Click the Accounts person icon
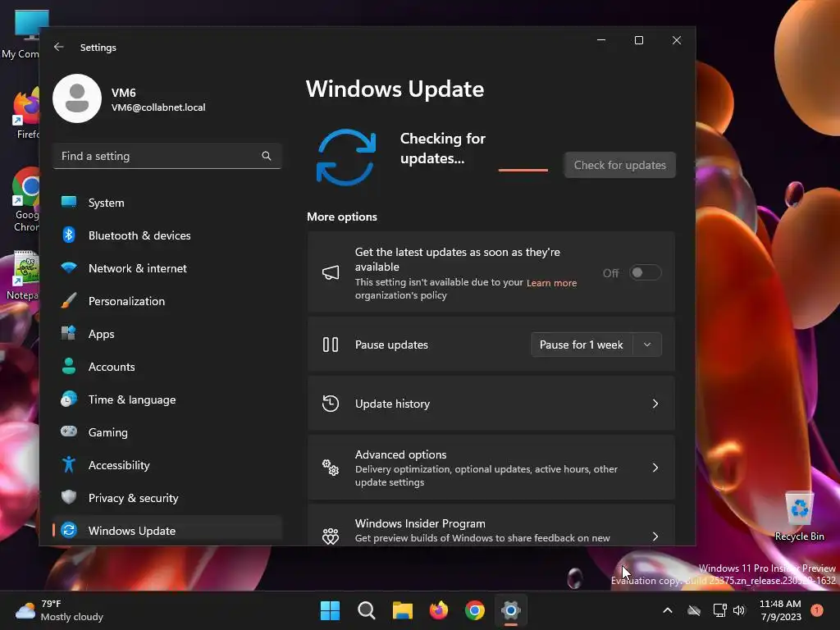 69,366
